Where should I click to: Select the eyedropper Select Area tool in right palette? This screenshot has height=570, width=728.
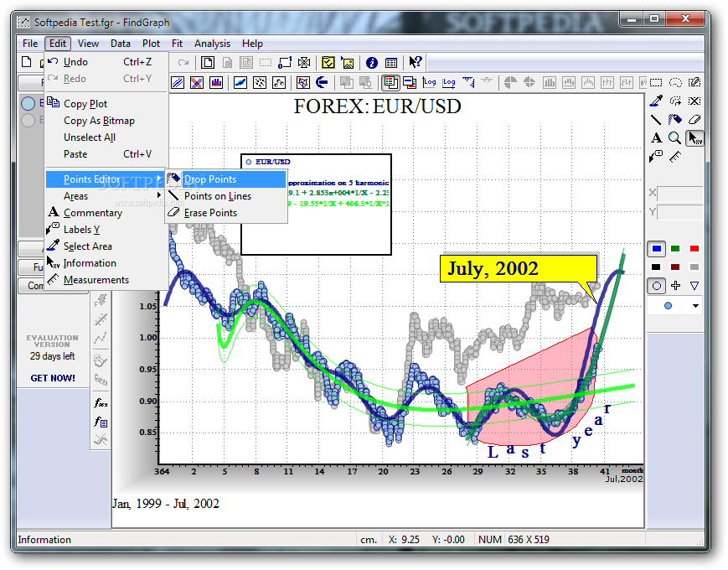pyautogui.click(x=656, y=101)
